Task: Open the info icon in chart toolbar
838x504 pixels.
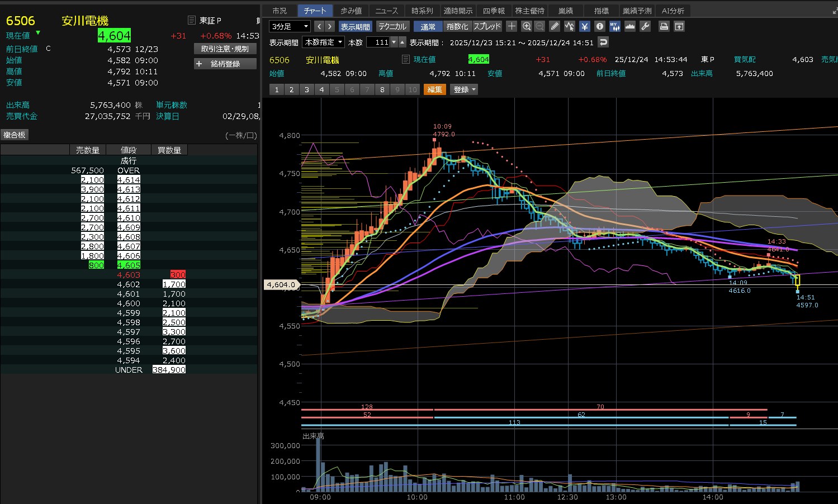Action: 600,26
